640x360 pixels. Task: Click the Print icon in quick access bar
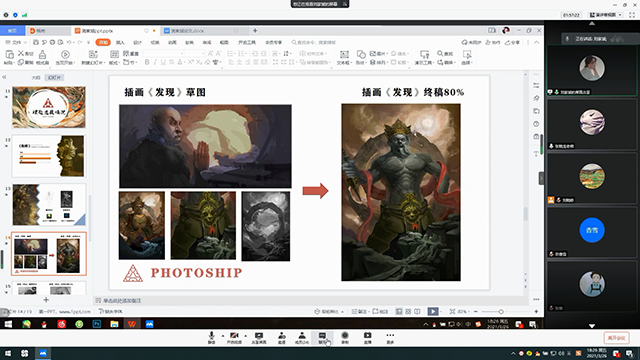pos(52,42)
